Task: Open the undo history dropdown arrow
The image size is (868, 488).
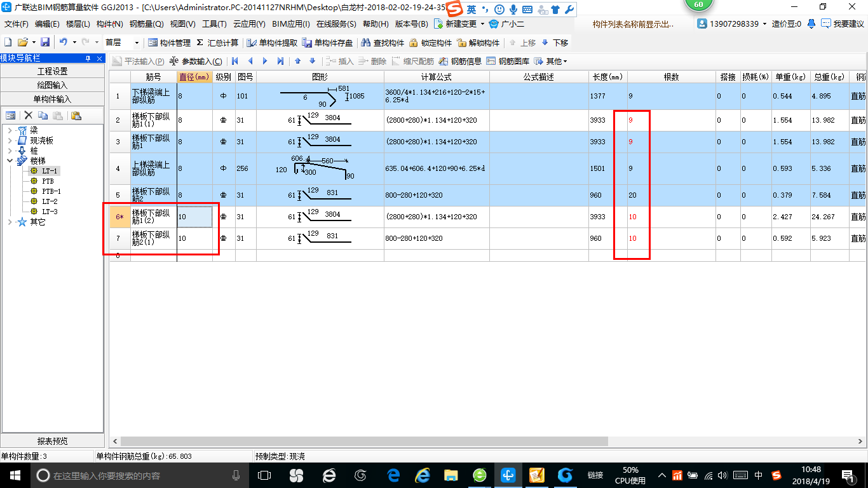Action: pos(74,43)
